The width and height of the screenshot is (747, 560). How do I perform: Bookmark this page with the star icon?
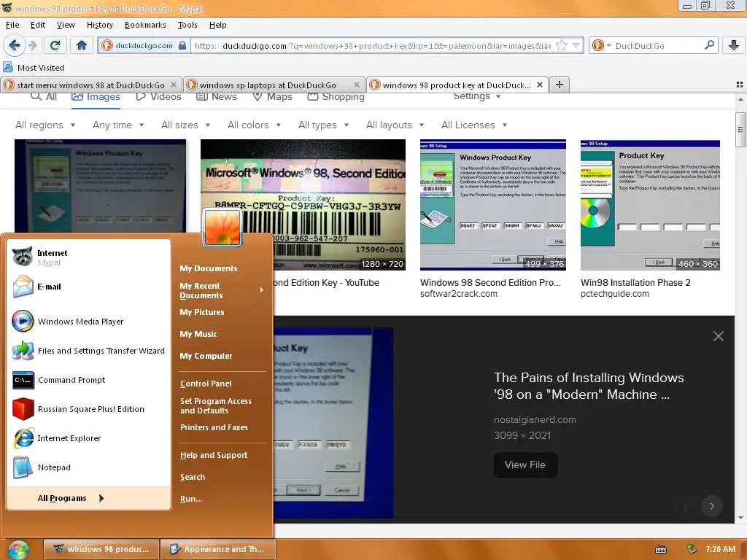click(x=562, y=46)
